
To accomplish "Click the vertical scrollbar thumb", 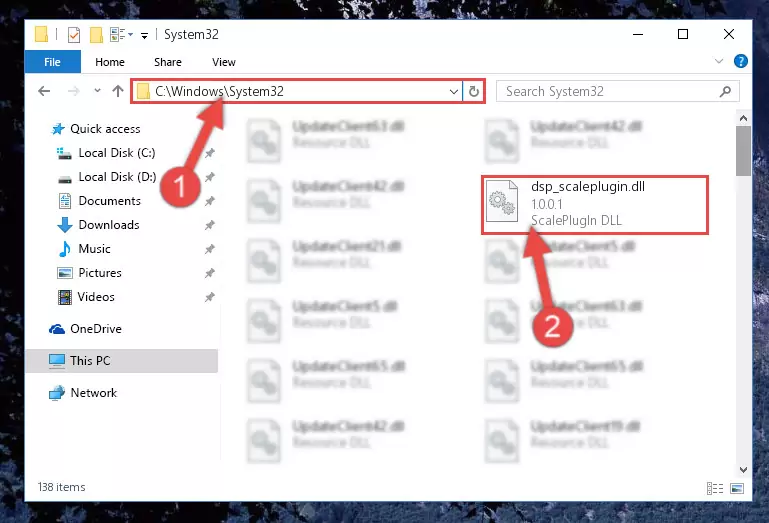I will click(743, 151).
